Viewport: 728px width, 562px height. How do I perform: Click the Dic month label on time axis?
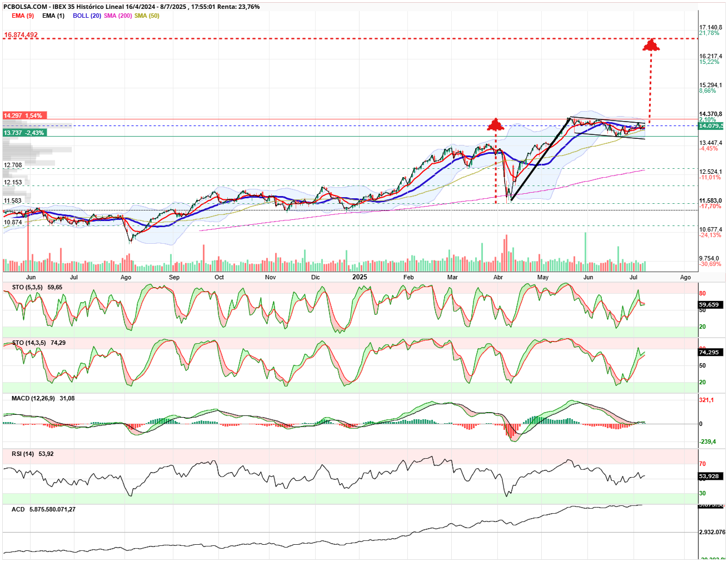tap(316, 277)
